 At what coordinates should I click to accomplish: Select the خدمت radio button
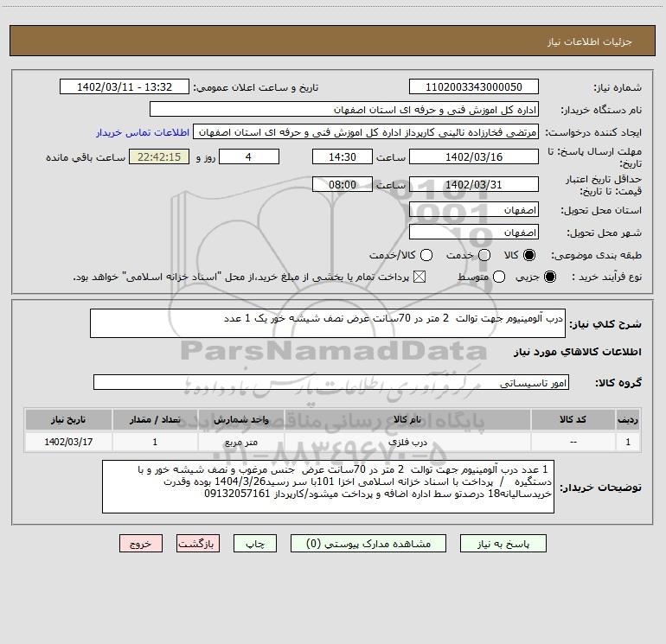[x=484, y=255]
